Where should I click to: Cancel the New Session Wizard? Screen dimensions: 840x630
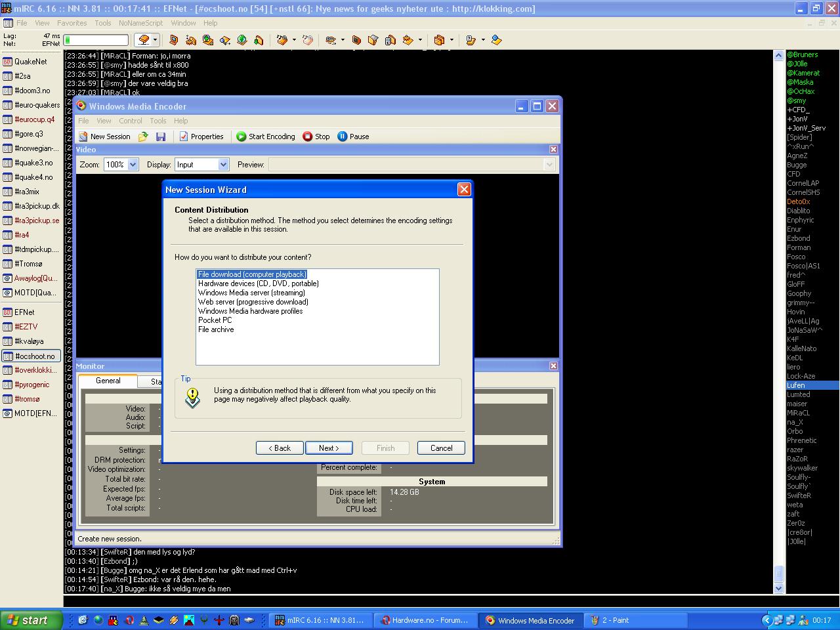[x=441, y=448]
